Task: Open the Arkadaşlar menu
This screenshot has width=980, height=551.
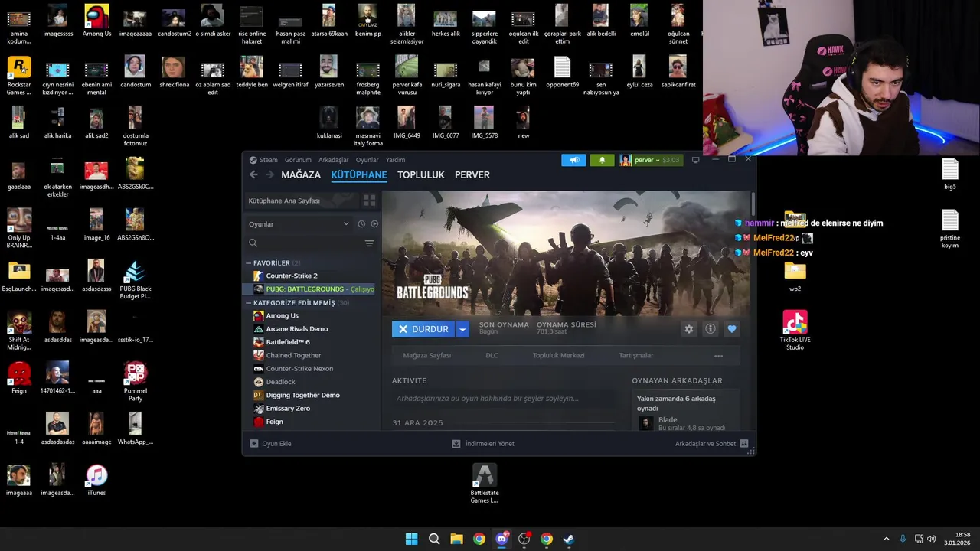Action: point(334,160)
